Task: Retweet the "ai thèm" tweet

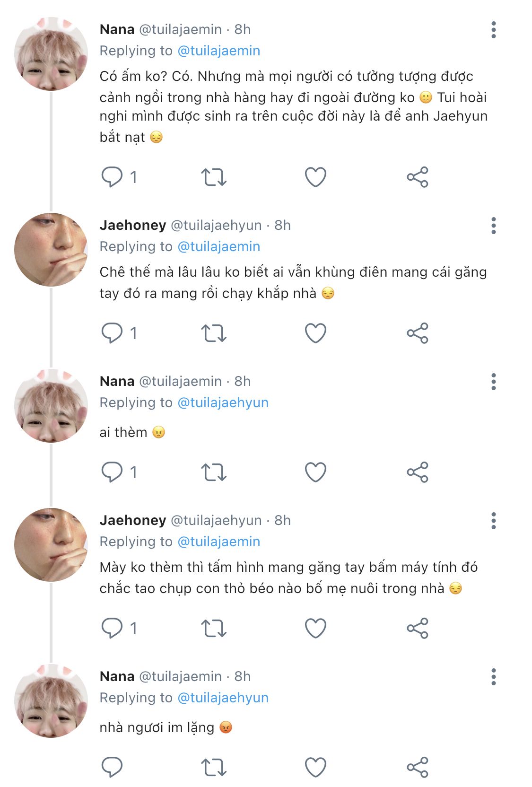Action: pyautogui.click(x=214, y=472)
